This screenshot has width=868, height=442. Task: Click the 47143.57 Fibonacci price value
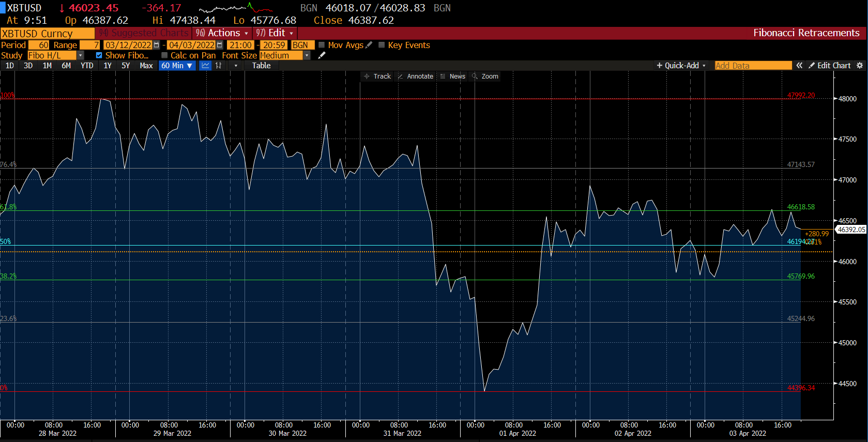(801, 164)
